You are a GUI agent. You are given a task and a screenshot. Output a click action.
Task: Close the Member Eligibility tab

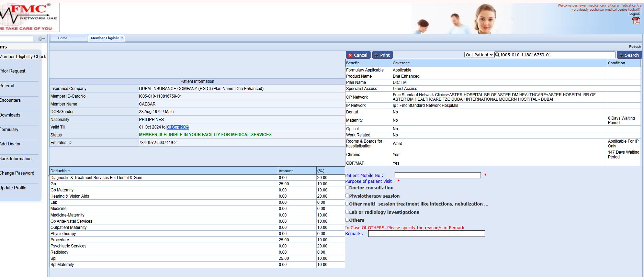[x=122, y=38]
